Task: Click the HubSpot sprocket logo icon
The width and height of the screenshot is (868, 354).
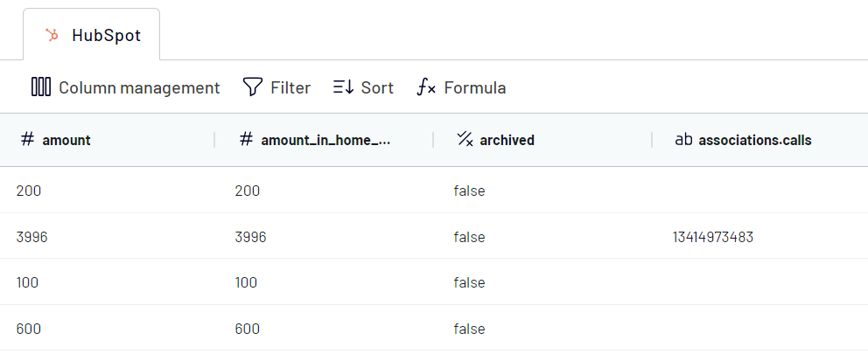Action: [52, 35]
